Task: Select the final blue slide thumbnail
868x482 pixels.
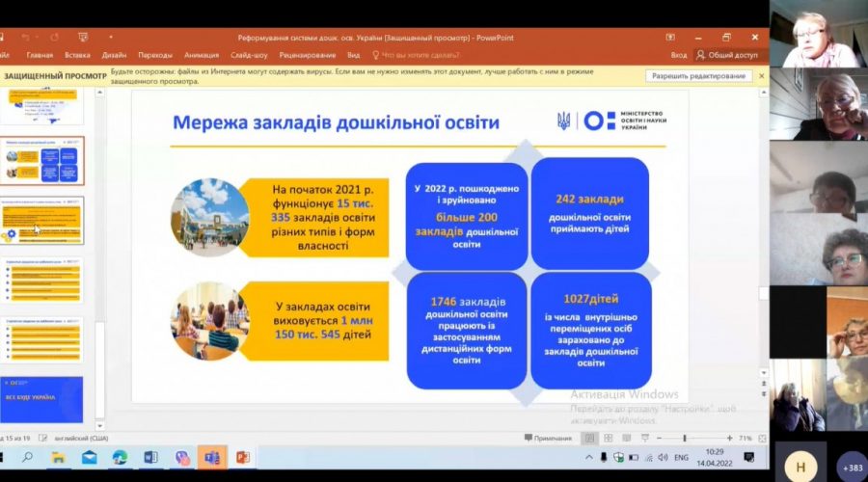Action: click(42, 399)
